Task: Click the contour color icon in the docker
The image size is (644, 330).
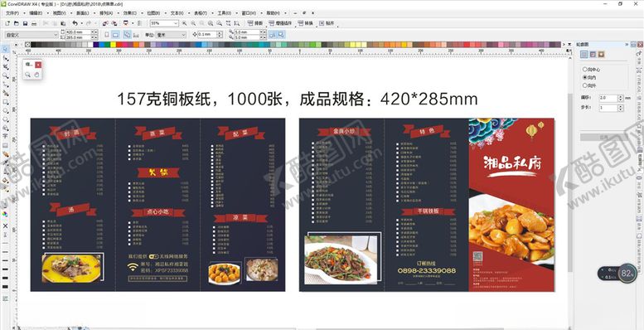Action: 593,54
